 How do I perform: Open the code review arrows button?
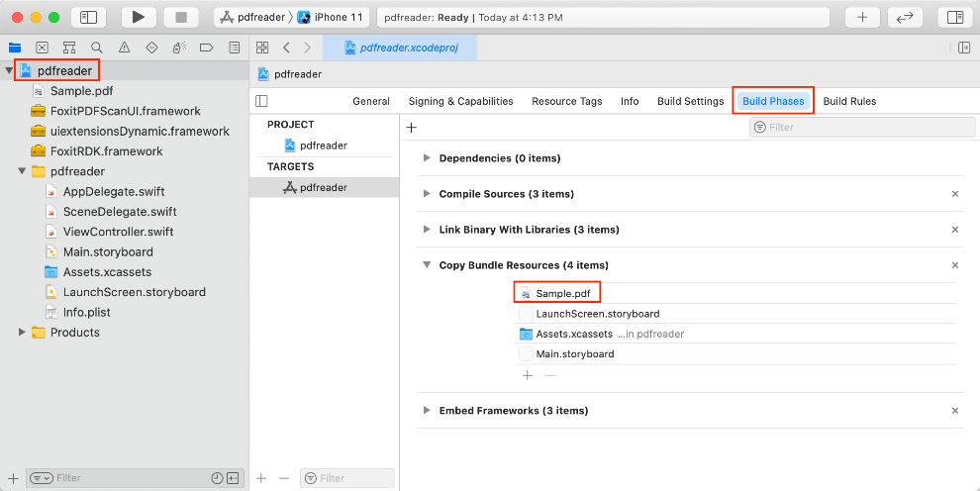(904, 17)
